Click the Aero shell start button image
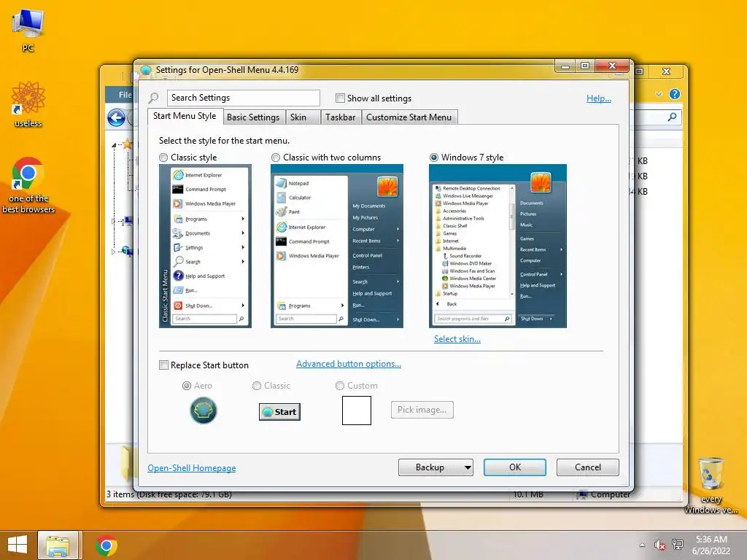The height and width of the screenshot is (560, 747). point(204,411)
